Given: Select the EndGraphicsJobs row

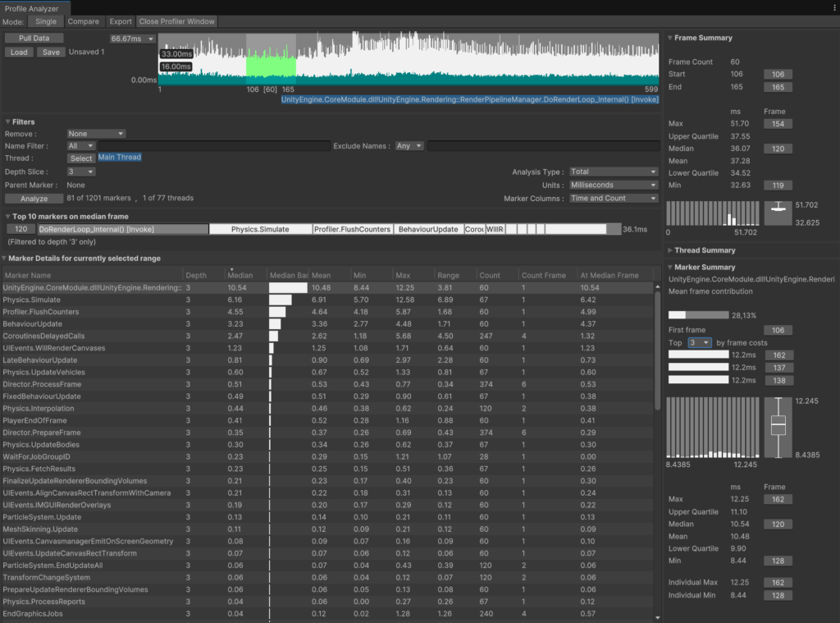Looking at the screenshot, I should (x=327, y=613).
